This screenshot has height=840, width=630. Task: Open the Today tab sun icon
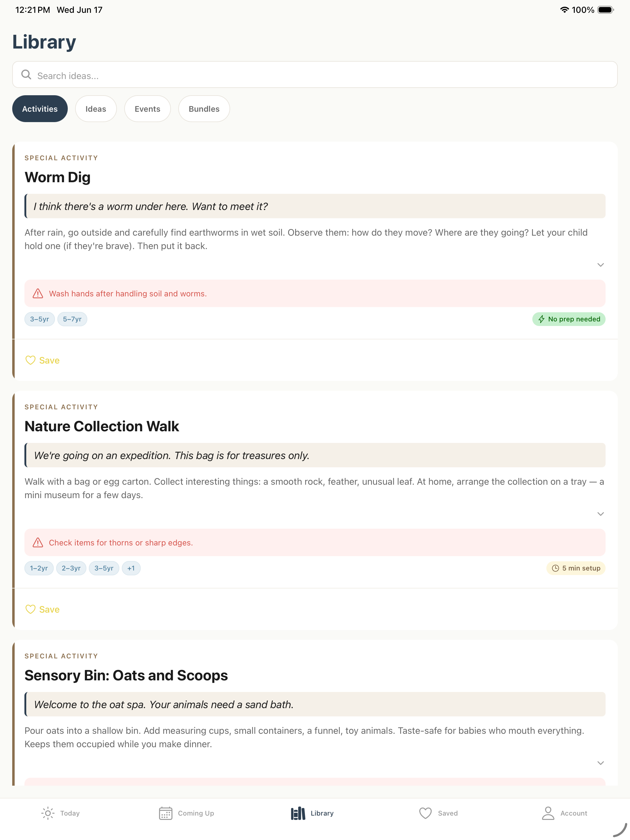[x=48, y=813]
